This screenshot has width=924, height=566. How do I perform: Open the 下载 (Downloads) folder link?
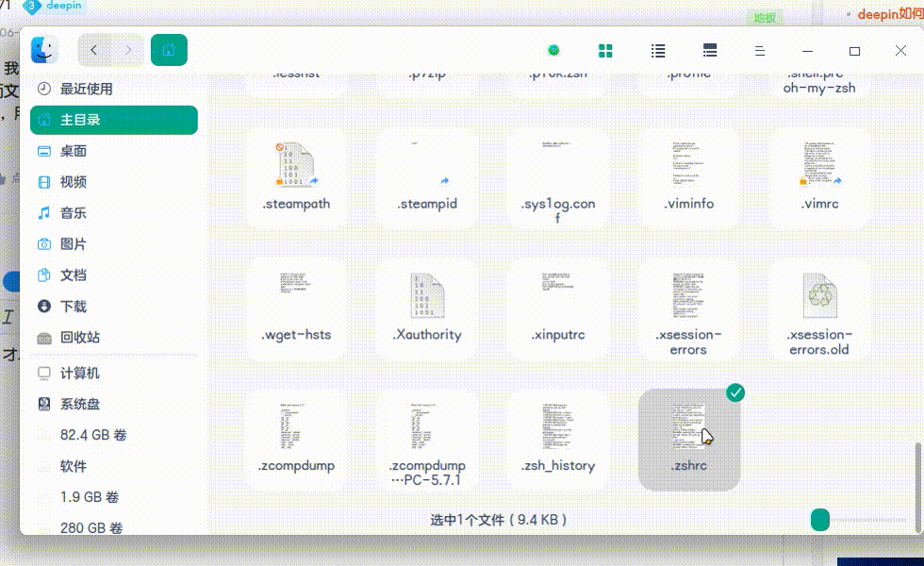73,307
